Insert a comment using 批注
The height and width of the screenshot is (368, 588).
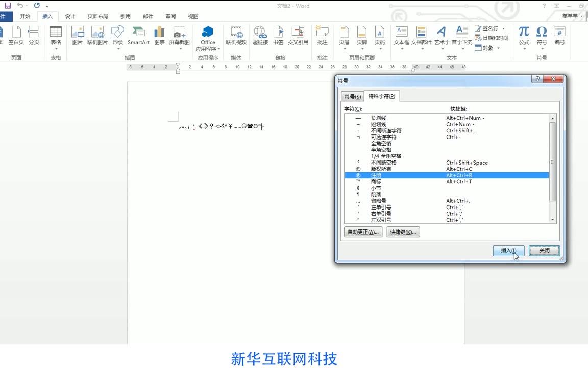tap(322, 36)
